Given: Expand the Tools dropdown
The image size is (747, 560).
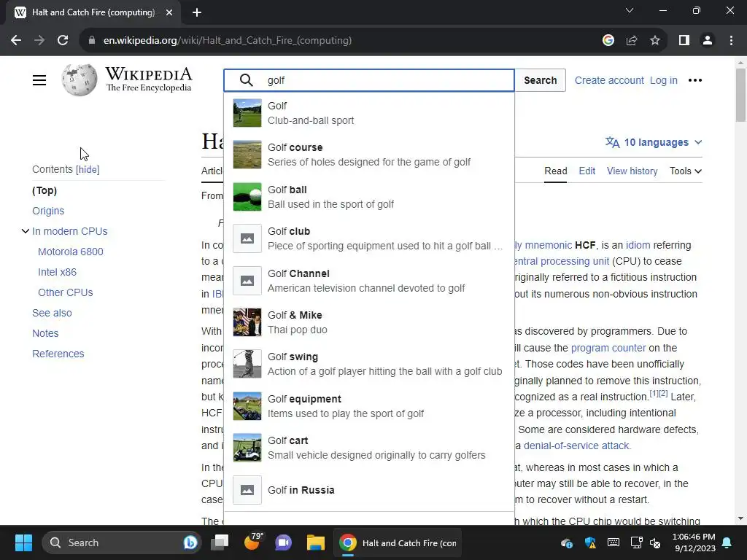Looking at the screenshot, I should tap(686, 171).
